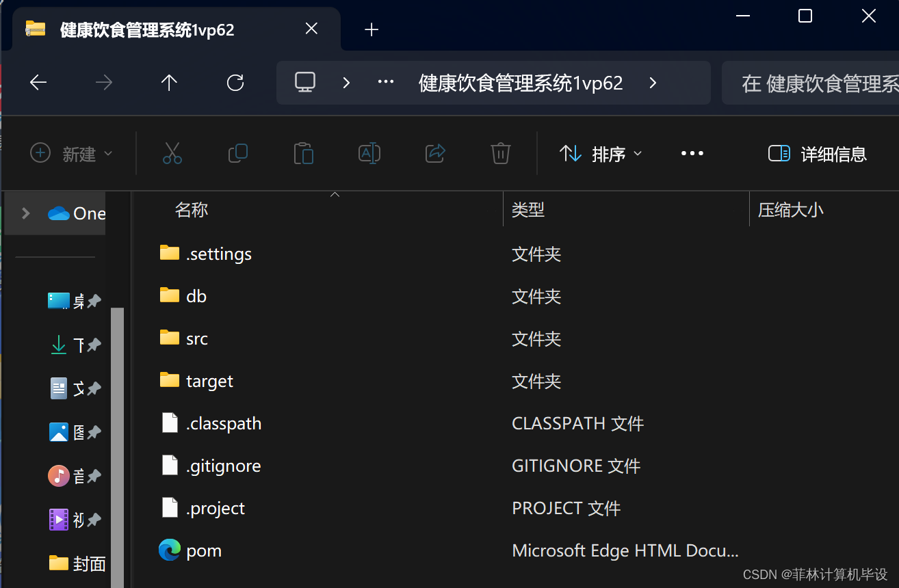Open the 新建 new item dropdown
899x588 pixels.
(70, 154)
